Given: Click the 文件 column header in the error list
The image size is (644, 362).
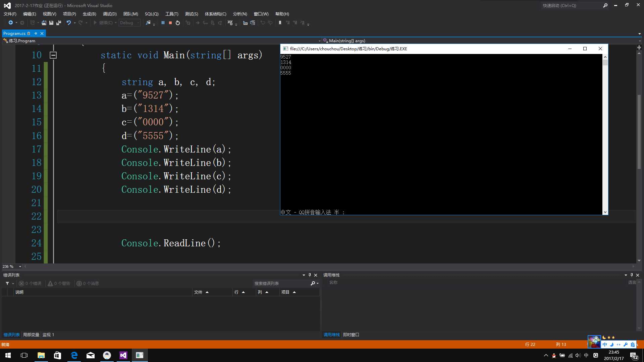Looking at the screenshot, I should point(198,292).
